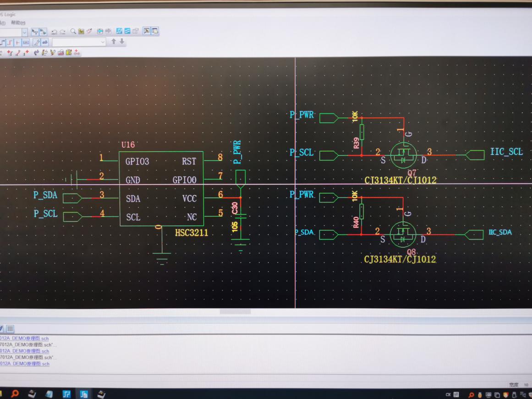This screenshot has width=532, height=399.
Task: Click the up arrow next to the combo box
Action: tap(114, 41)
